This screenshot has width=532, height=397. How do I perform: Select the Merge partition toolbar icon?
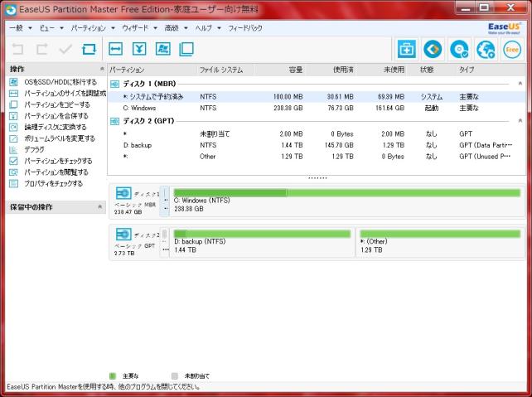139,49
